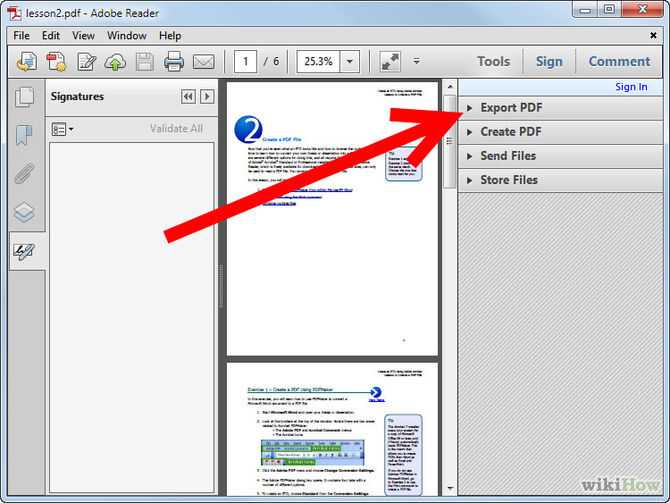Image resolution: width=670 pixels, height=503 pixels.
Task: Switch to the Sign pane
Action: 549,62
